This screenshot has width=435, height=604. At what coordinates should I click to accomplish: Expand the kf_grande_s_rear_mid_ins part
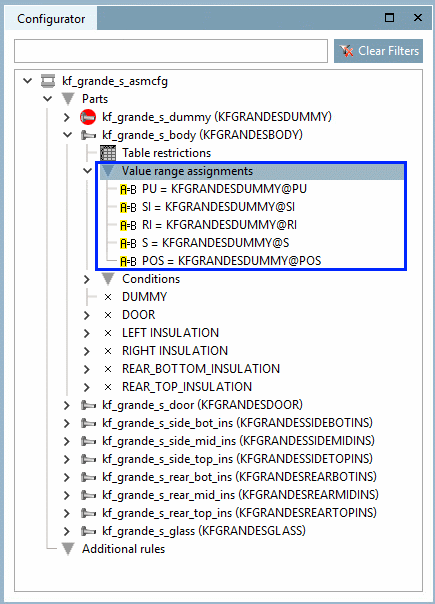tap(67, 495)
